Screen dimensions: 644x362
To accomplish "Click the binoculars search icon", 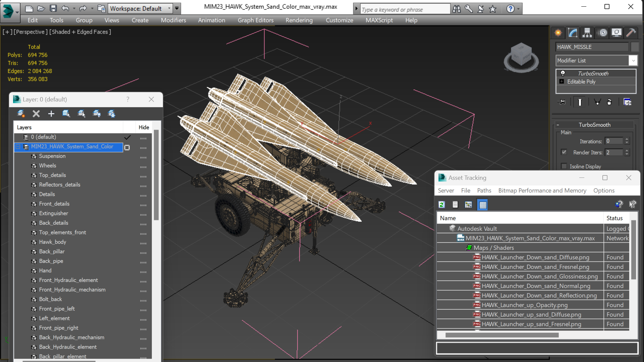I will (x=457, y=9).
